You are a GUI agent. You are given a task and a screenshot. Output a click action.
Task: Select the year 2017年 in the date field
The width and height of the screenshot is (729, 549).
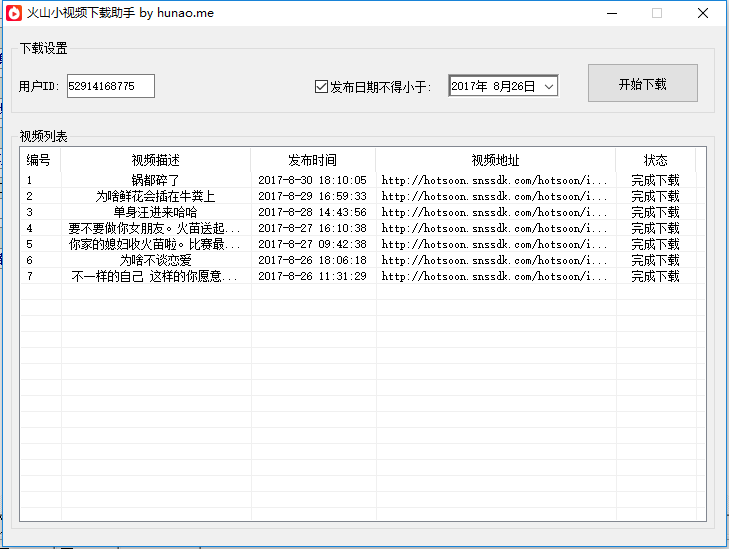469,86
